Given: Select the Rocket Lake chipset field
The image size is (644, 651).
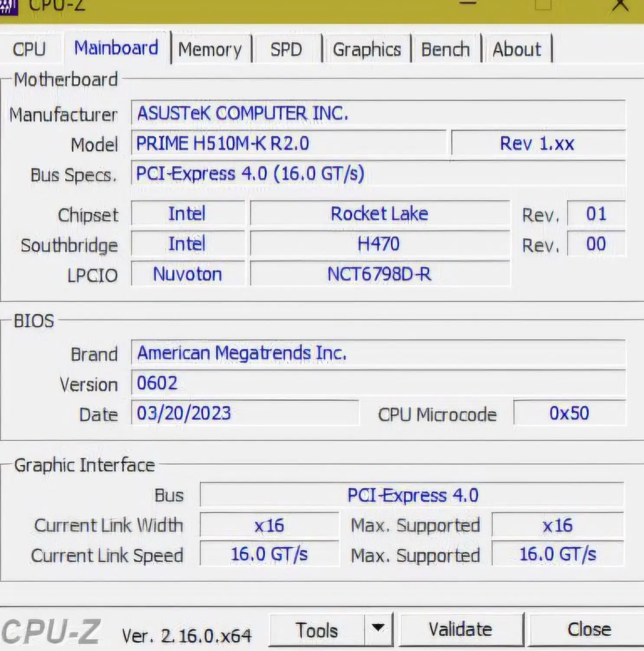Looking at the screenshot, I should point(380,214).
